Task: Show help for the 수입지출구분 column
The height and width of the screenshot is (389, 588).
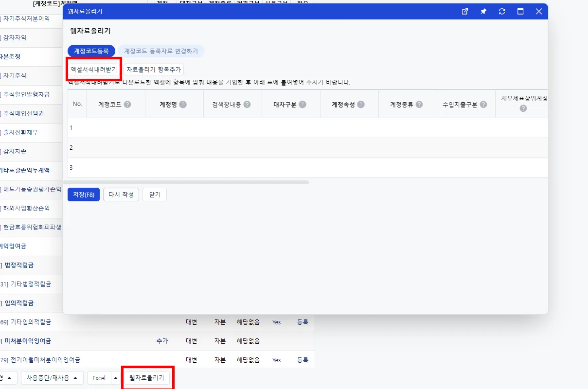Action: [482, 104]
